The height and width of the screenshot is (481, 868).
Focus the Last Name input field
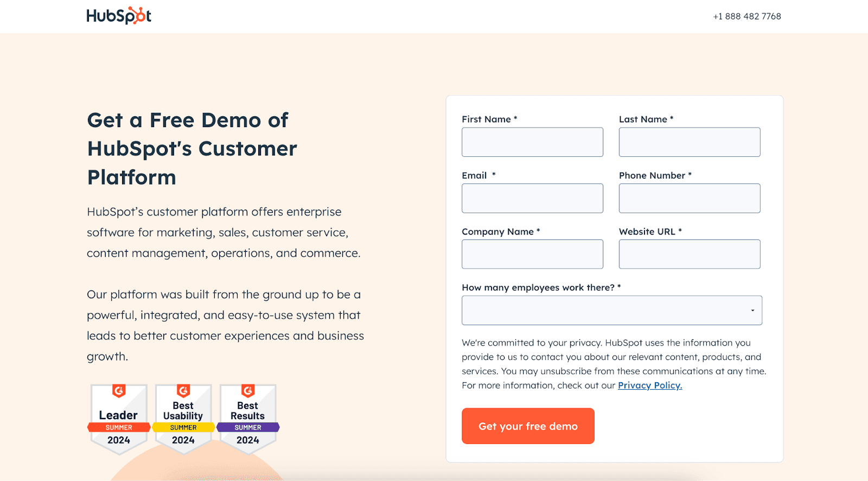pyautogui.click(x=689, y=142)
